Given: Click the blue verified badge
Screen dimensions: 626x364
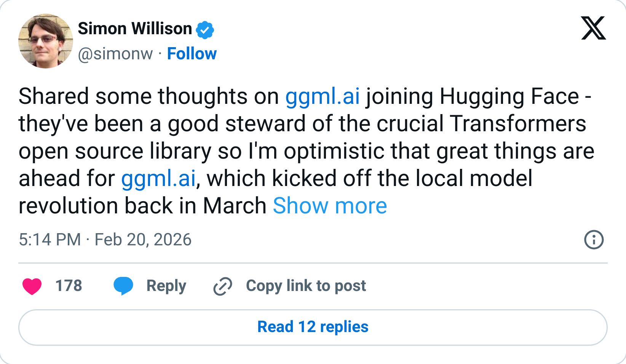Looking at the screenshot, I should pos(205,30).
